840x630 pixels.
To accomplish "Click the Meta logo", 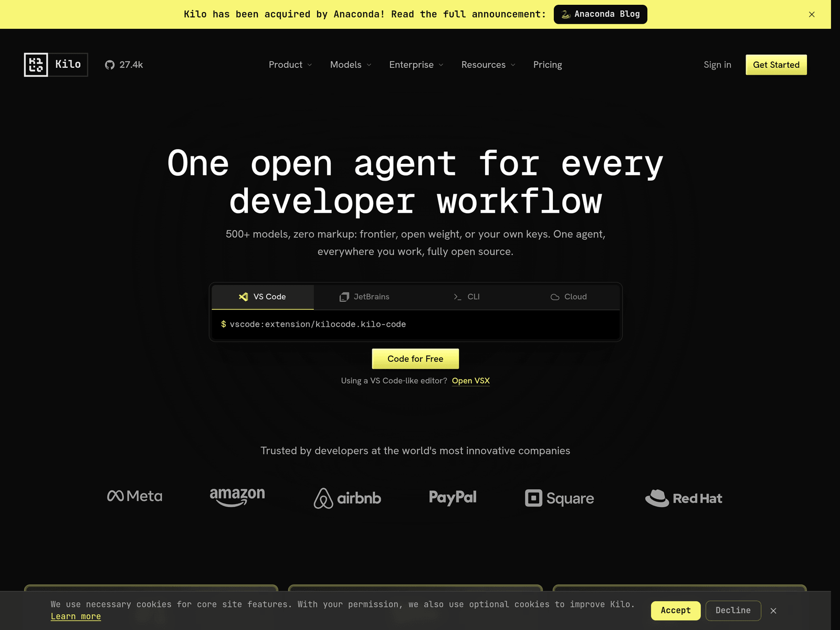I will tap(135, 496).
